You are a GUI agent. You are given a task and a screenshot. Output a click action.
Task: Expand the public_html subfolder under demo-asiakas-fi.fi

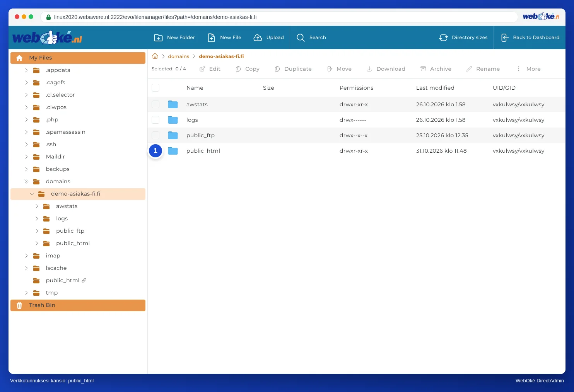pos(37,243)
